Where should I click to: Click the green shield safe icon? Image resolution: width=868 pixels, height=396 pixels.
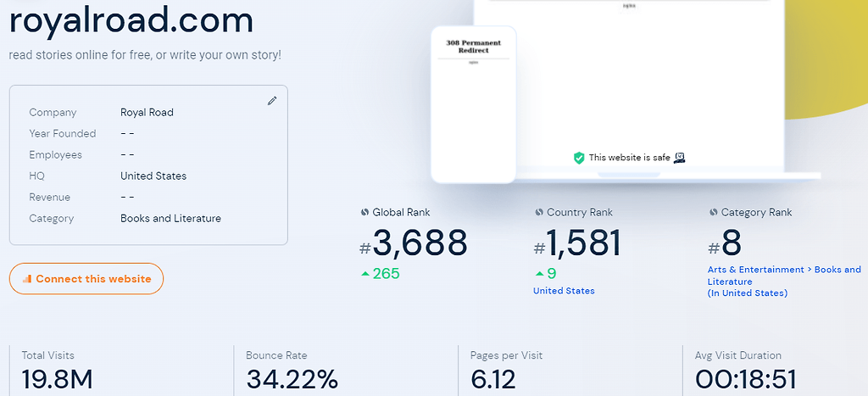click(579, 158)
